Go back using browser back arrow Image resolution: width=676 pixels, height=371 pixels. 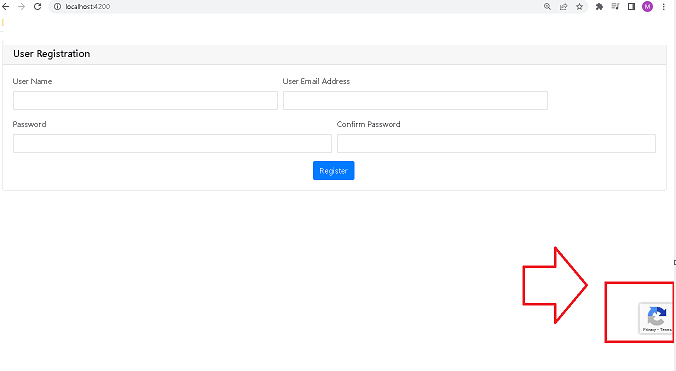(x=6, y=6)
